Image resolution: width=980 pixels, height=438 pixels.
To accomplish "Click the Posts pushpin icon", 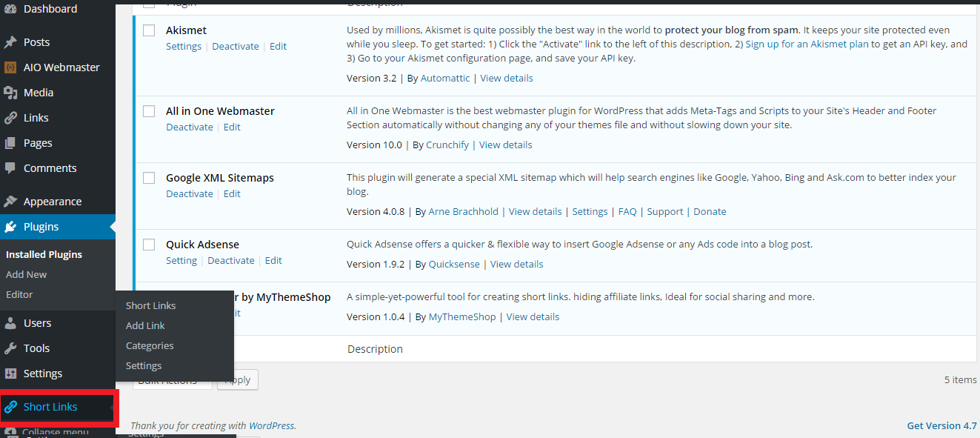I will point(10,42).
